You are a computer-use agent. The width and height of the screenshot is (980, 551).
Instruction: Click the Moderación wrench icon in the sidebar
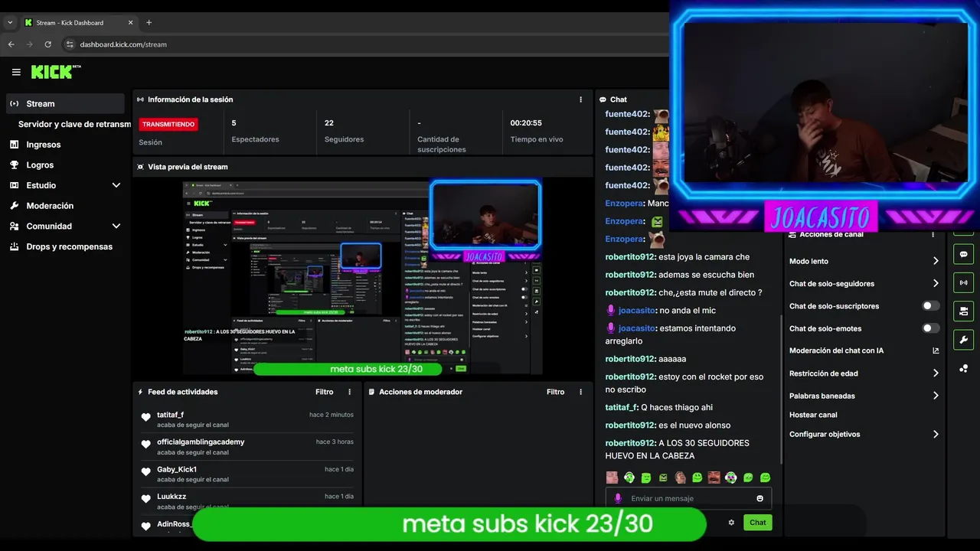[14, 206]
